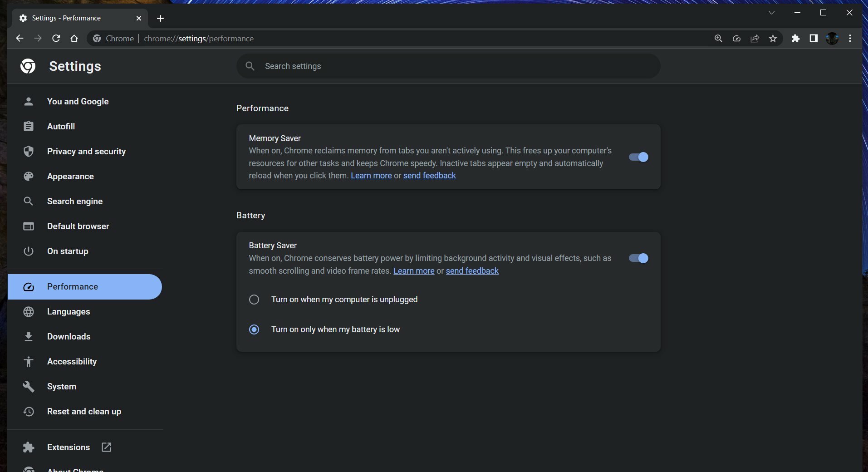Click the Settings heading text
The width and height of the screenshot is (868, 472).
coord(75,66)
